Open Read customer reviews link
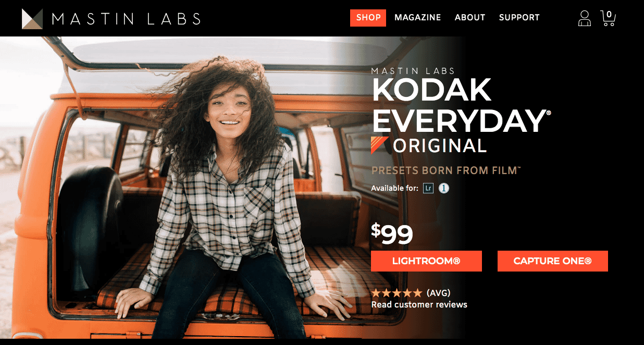 click(x=419, y=304)
